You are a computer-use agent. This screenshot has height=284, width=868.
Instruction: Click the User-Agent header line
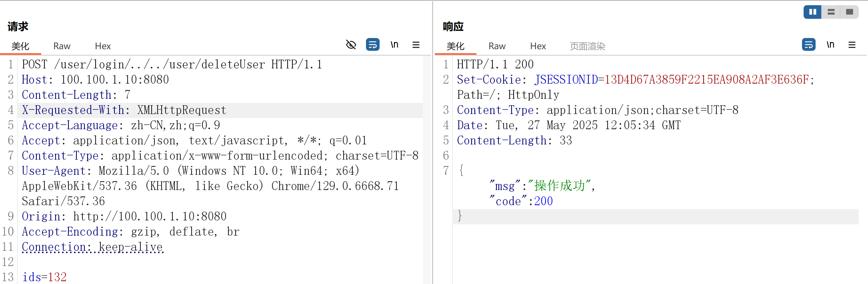tap(190, 171)
